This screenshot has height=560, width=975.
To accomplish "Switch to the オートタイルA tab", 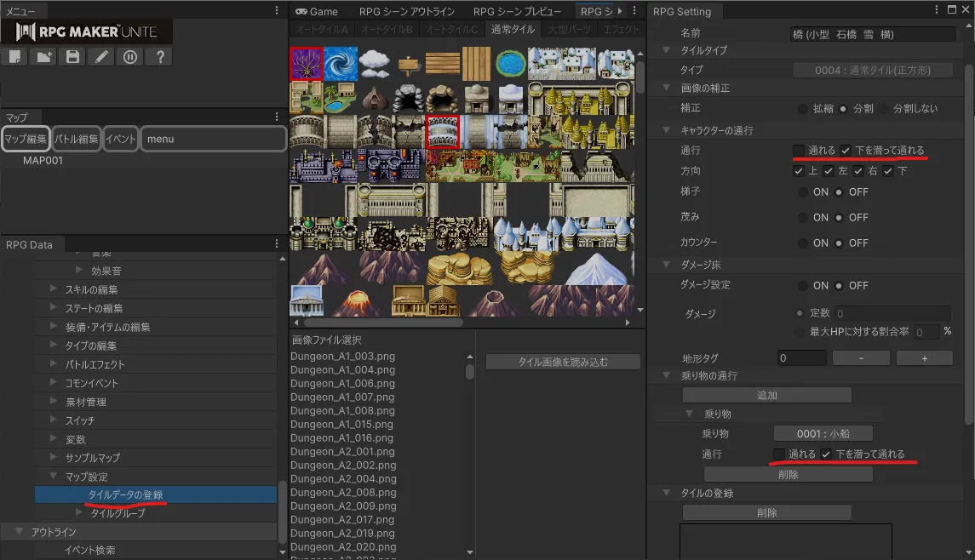I will point(321,30).
